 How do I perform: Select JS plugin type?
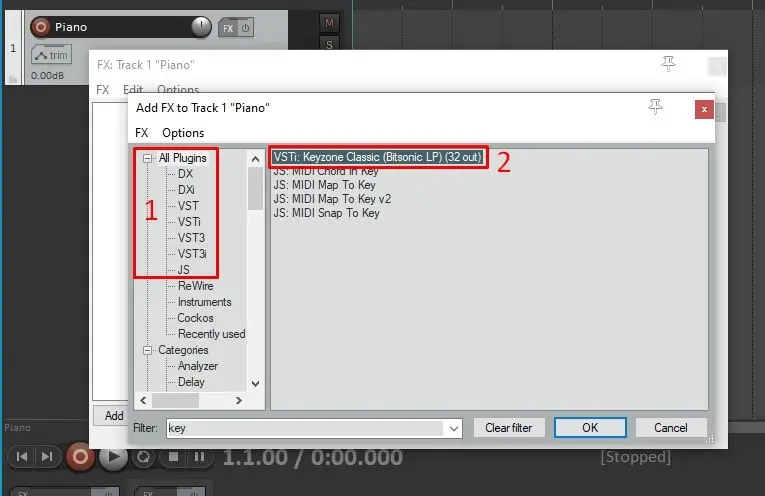(183, 270)
